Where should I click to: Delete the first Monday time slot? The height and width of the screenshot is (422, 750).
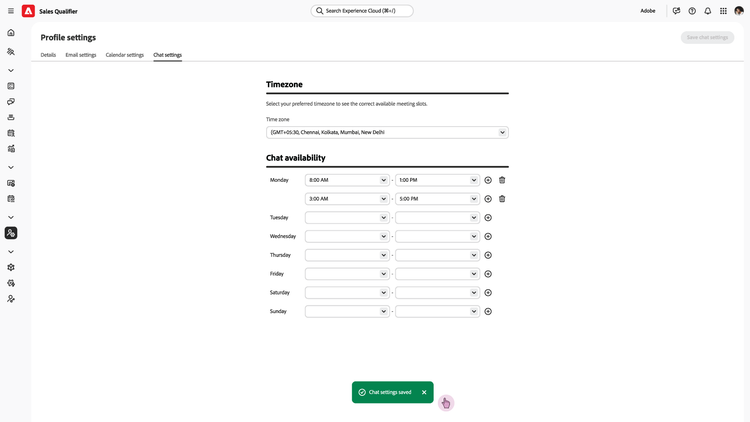[x=502, y=180]
